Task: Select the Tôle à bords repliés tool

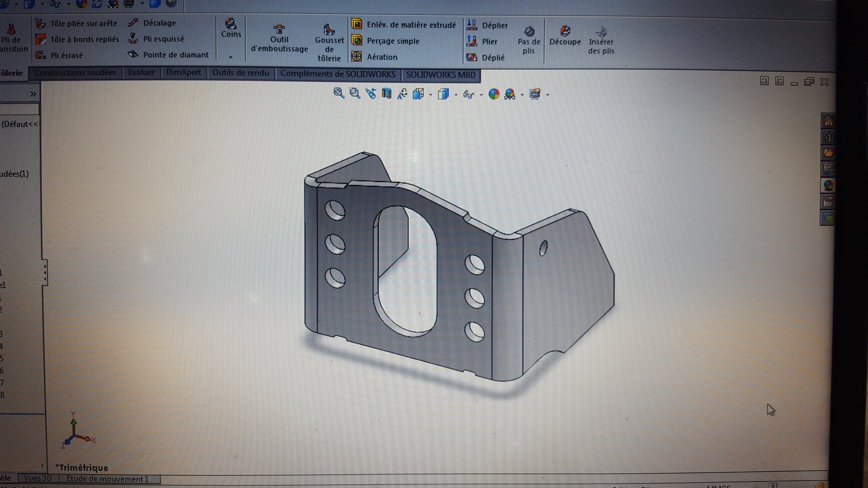Action: coord(77,39)
